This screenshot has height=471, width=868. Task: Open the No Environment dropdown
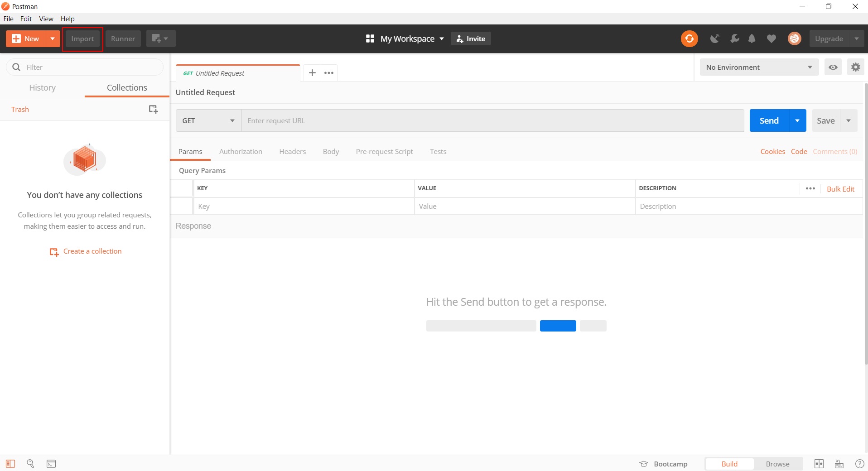759,67
